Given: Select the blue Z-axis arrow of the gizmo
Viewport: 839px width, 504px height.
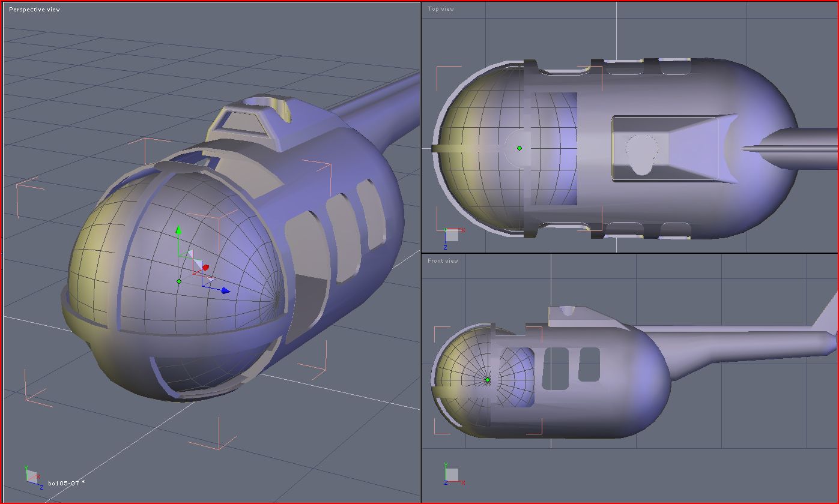Looking at the screenshot, I should pyautogui.click(x=225, y=290).
